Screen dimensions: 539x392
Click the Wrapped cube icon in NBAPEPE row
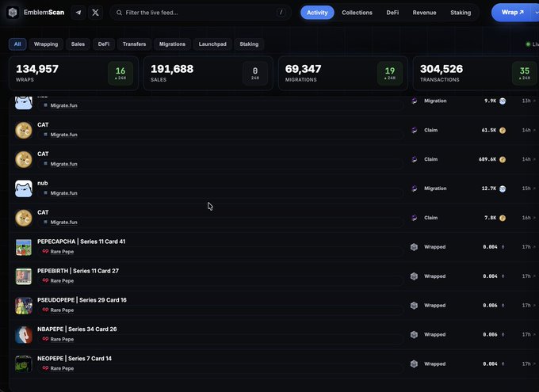[414, 335]
